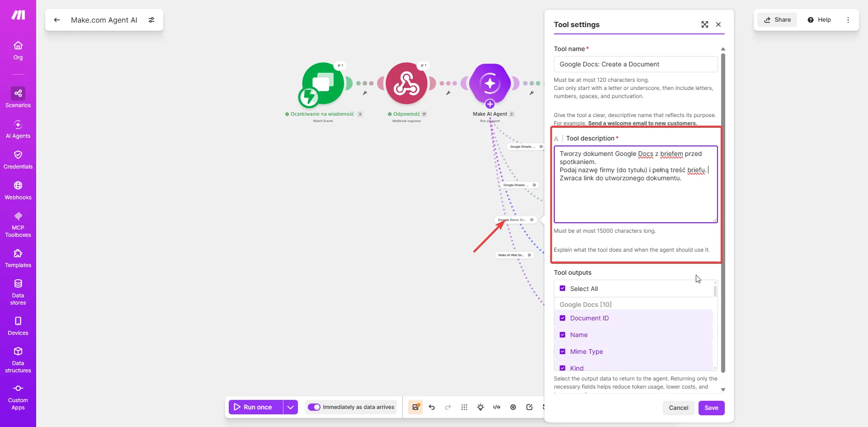The width and height of the screenshot is (868, 427).
Task: Open Devices in the sidebar
Action: point(18,326)
